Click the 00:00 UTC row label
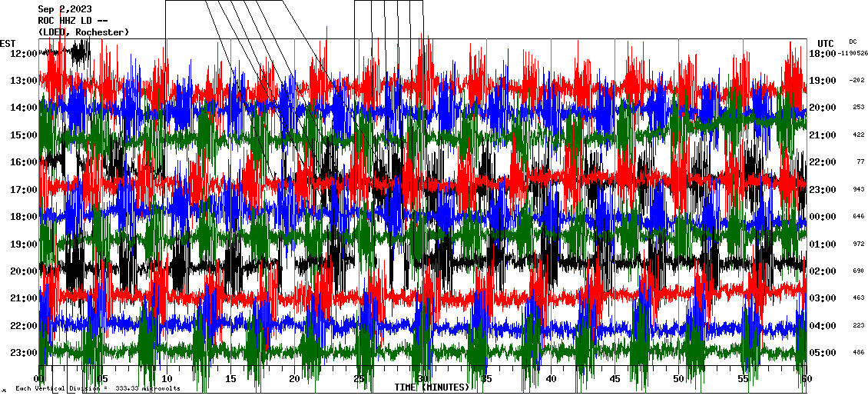The image size is (868, 399). click(823, 217)
